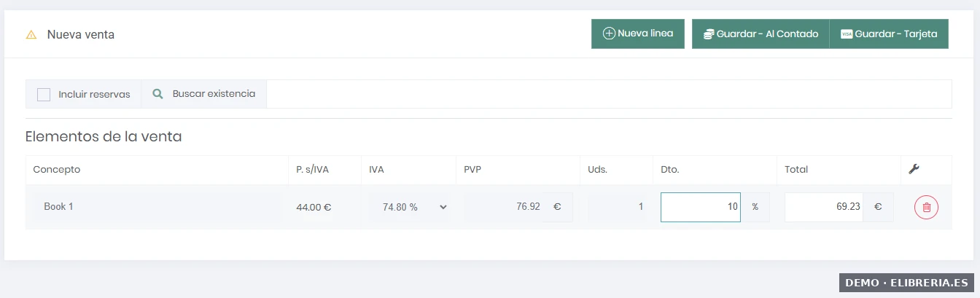Click the Total amount field 69.23

pyautogui.click(x=824, y=207)
